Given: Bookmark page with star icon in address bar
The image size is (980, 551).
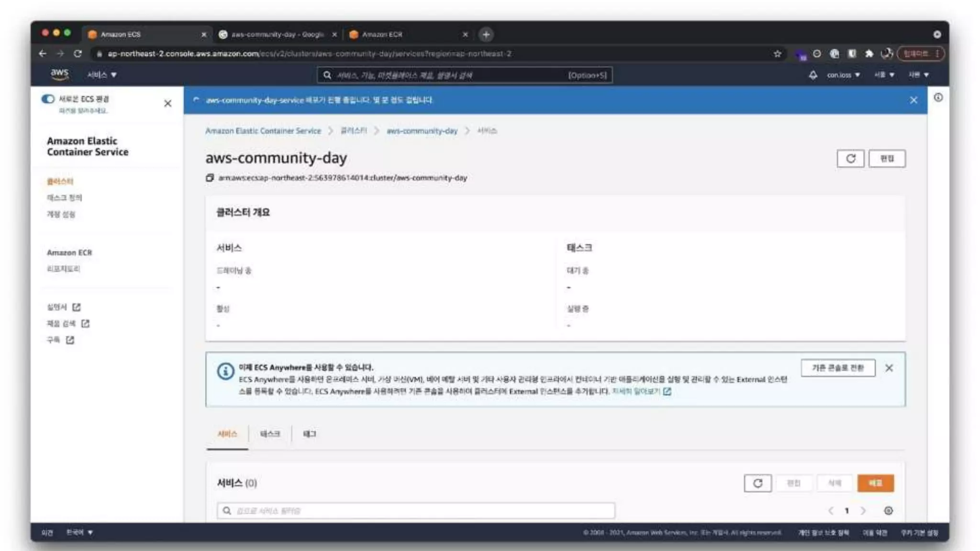Looking at the screenshot, I should pos(777,54).
